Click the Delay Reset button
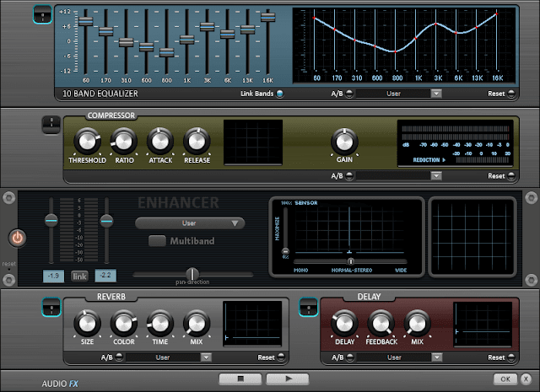The image size is (540, 392). click(x=511, y=357)
